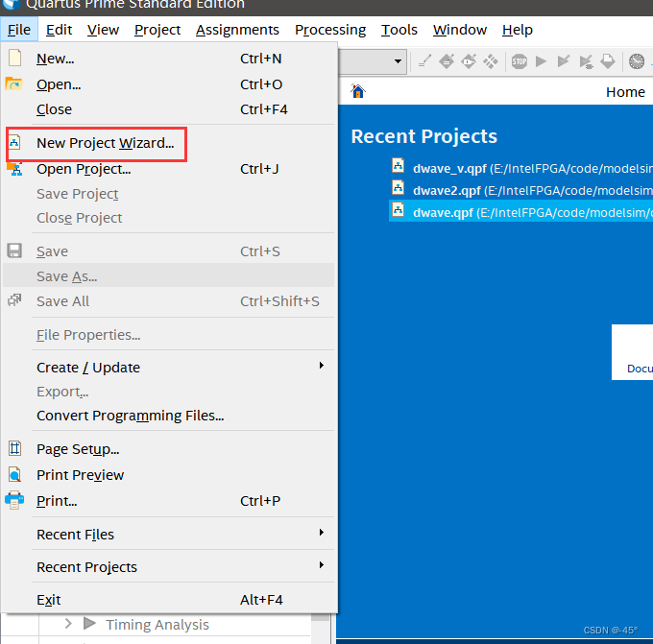Image resolution: width=653 pixels, height=644 pixels.
Task: Click the Assignment Editor pencil toolbar icon
Action: click(x=424, y=61)
